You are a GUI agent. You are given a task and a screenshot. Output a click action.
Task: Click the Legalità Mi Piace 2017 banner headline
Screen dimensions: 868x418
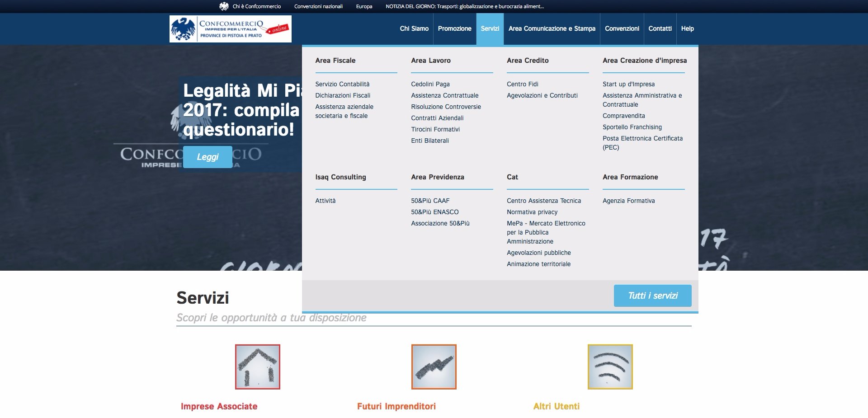pos(242,110)
